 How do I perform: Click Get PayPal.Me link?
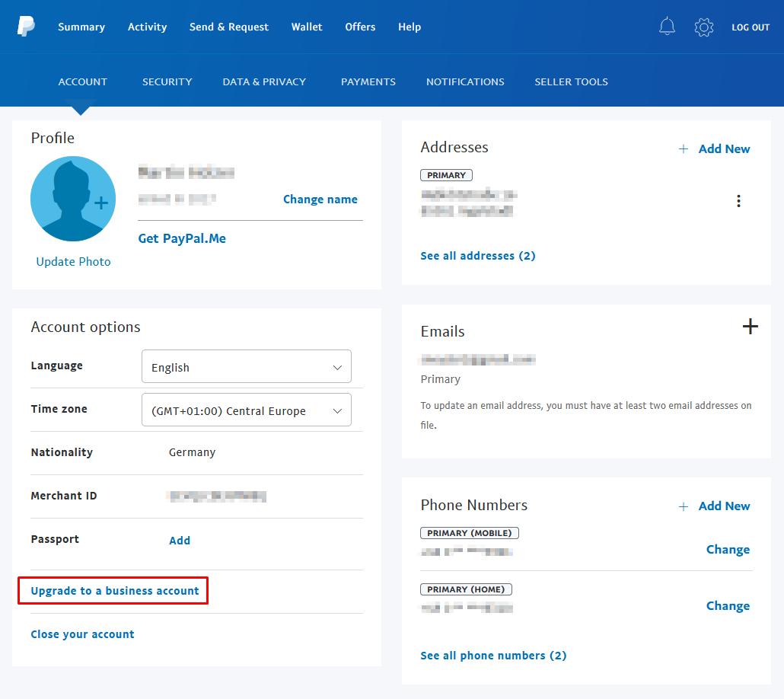click(x=182, y=238)
